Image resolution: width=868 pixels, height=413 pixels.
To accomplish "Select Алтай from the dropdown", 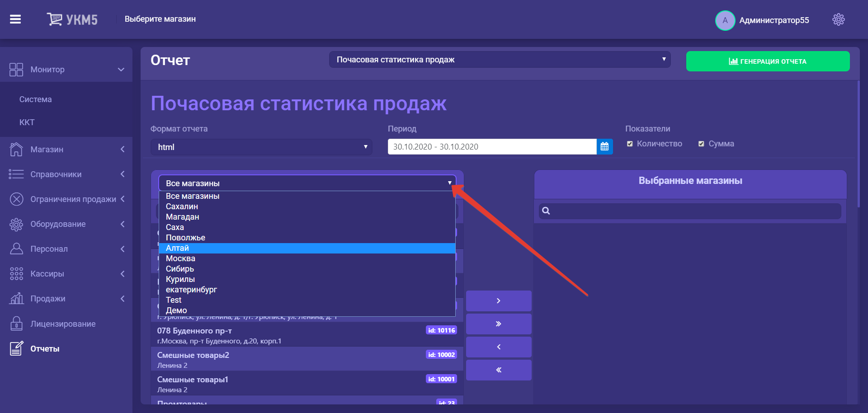I will coord(307,248).
